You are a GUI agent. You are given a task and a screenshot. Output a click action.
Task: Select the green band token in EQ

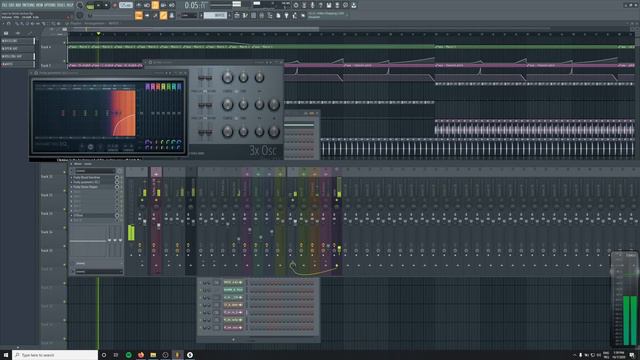tap(169, 87)
